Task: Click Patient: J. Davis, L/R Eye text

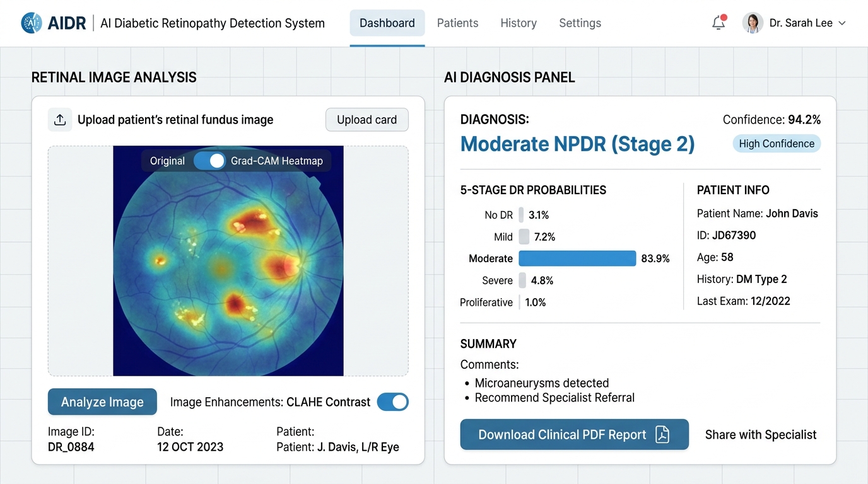Action: point(337,447)
